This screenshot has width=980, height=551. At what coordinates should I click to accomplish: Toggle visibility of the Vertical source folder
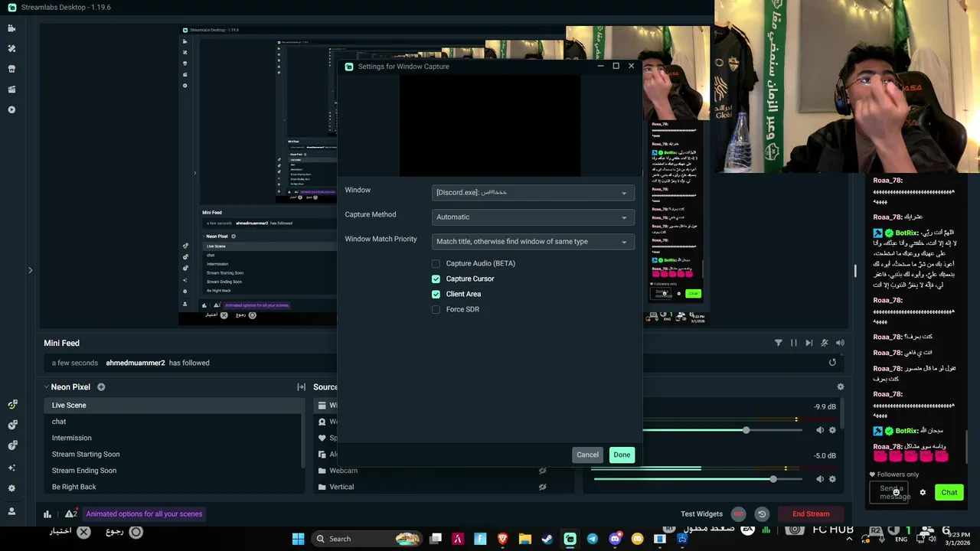click(x=542, y=487)
